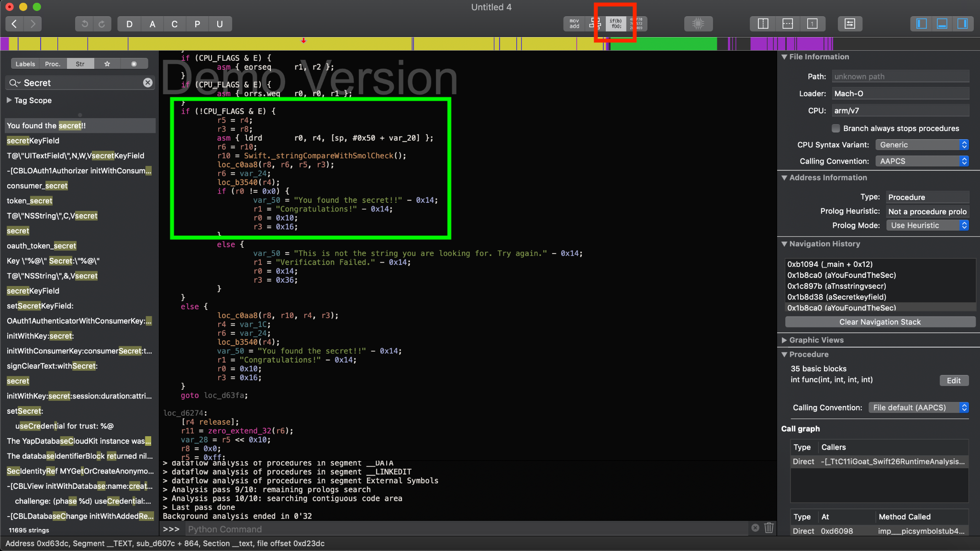Image resolution: width=980 pixels, height=551 pixels.
Task: Toggle the bottom console panel
Action: [x=942, y=23]
